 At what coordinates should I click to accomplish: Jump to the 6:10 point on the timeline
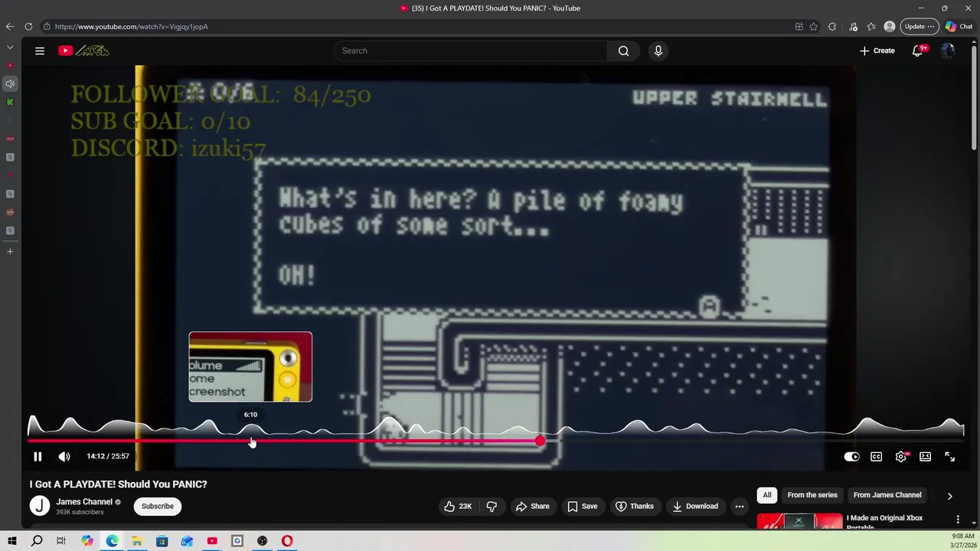click(251, 441)
